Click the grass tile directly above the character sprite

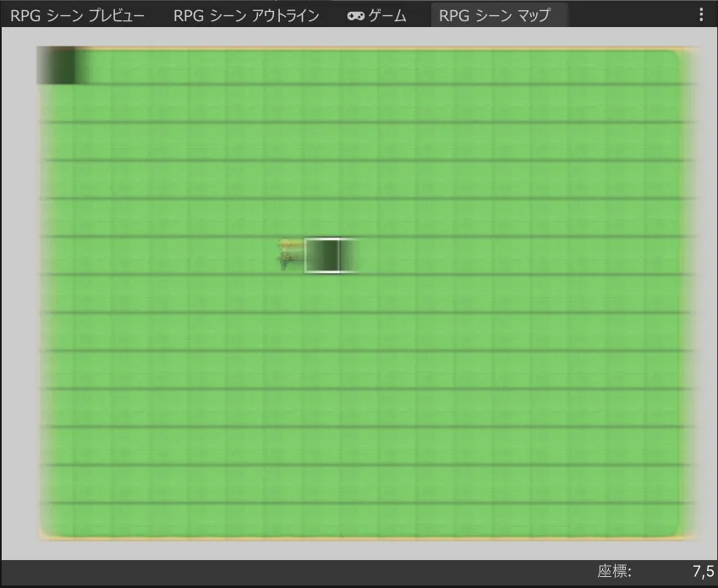tap(285, 217)
